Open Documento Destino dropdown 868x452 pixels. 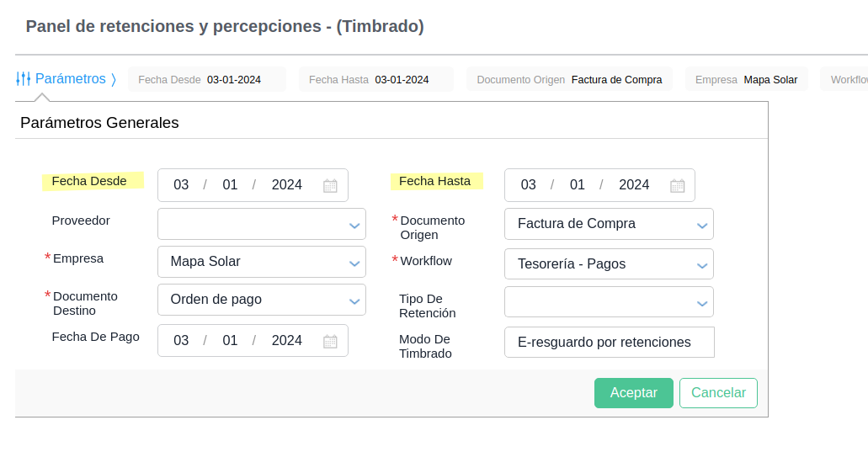pos(262,300)
